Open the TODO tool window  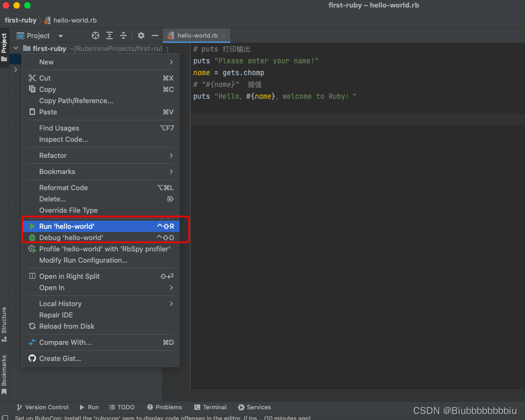[122, 407]
